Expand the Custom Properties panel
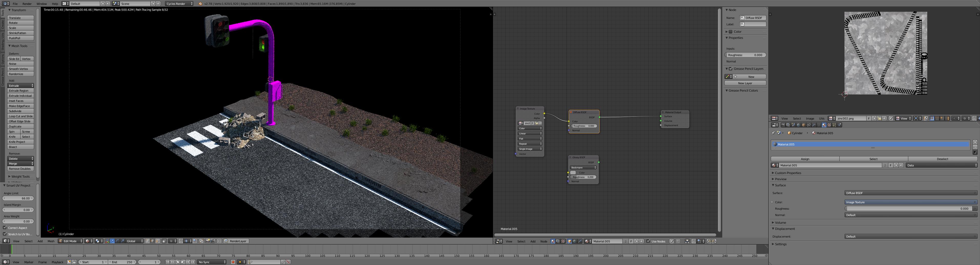This screenshot has width=980, height=265. [788, 173]
